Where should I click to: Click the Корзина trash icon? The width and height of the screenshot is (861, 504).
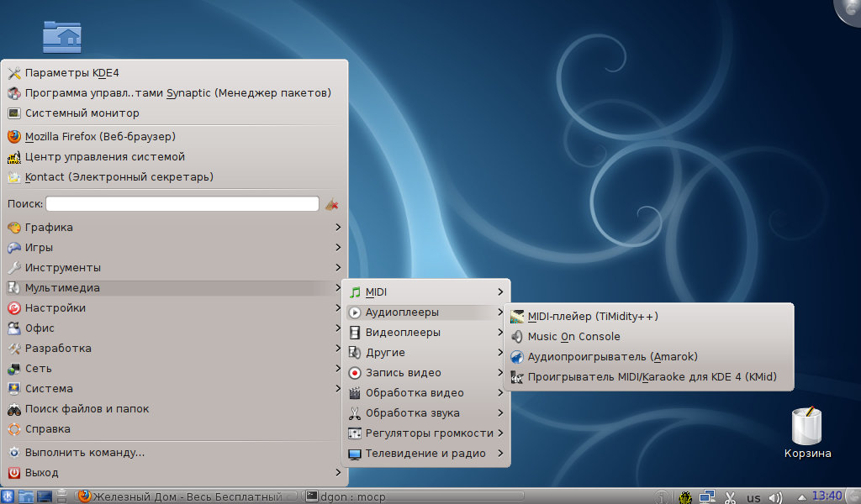click(x=807, y=428)
